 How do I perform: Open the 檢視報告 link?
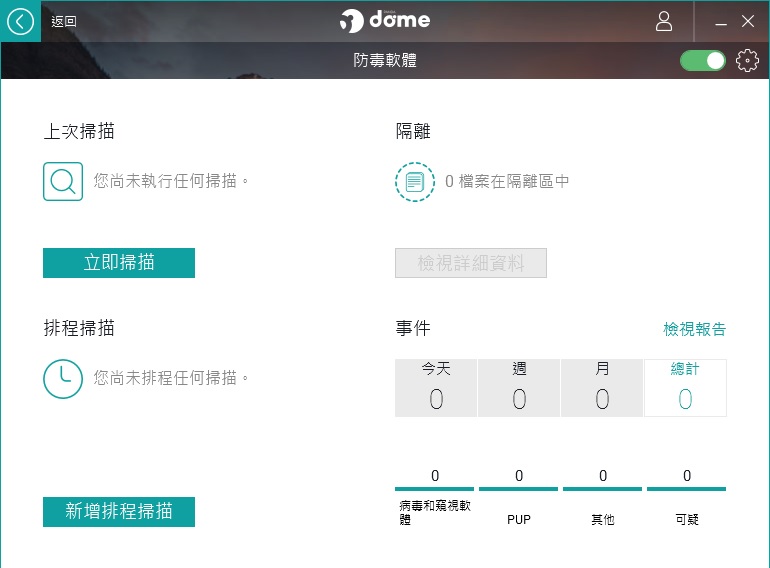pos(694,329)
